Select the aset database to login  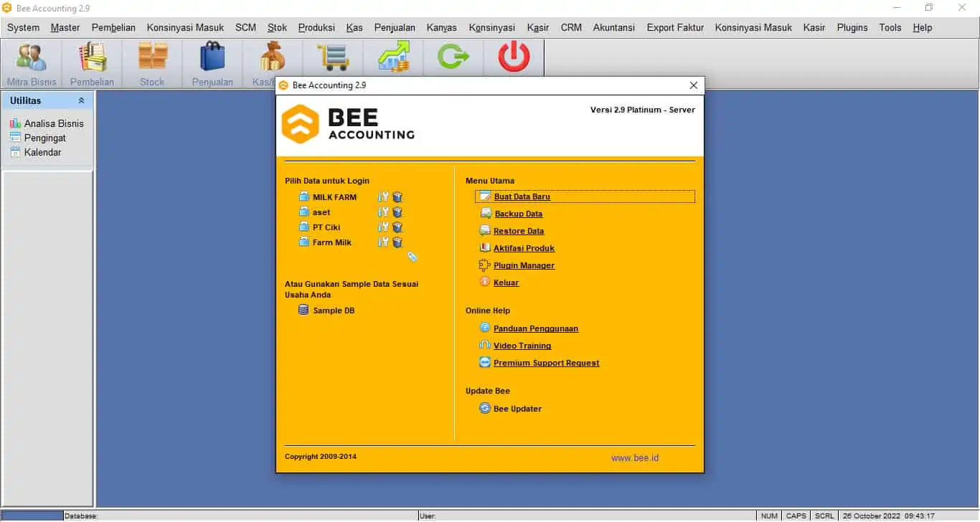(321, 212)
